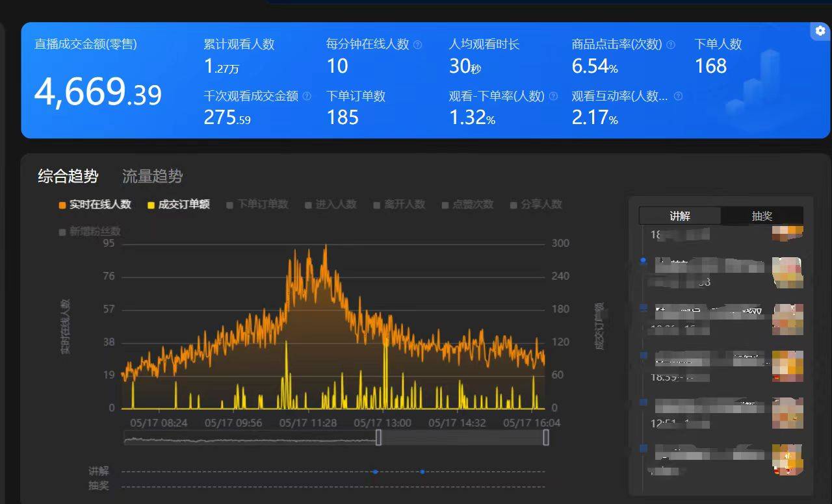832x504 pixels.
Task: Show the 进入人数 series in chart
Action: [331, 205]
